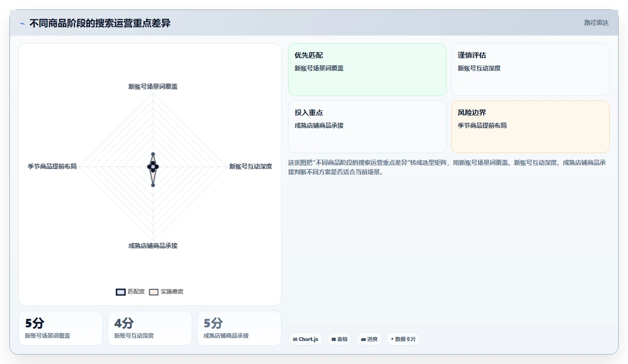Click the radar axis label 新账号互动深度
This screenshot has height=364, width=628.
click(251, 166)
